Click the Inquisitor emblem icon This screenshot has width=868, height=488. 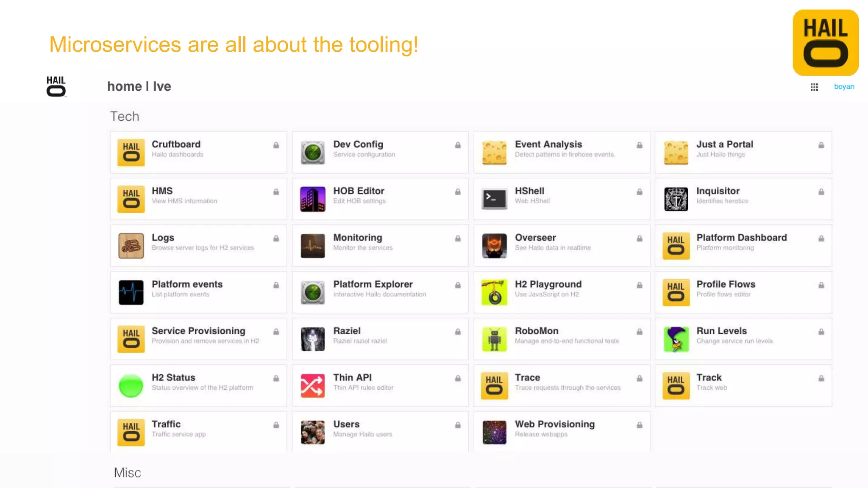pos(676,199)
